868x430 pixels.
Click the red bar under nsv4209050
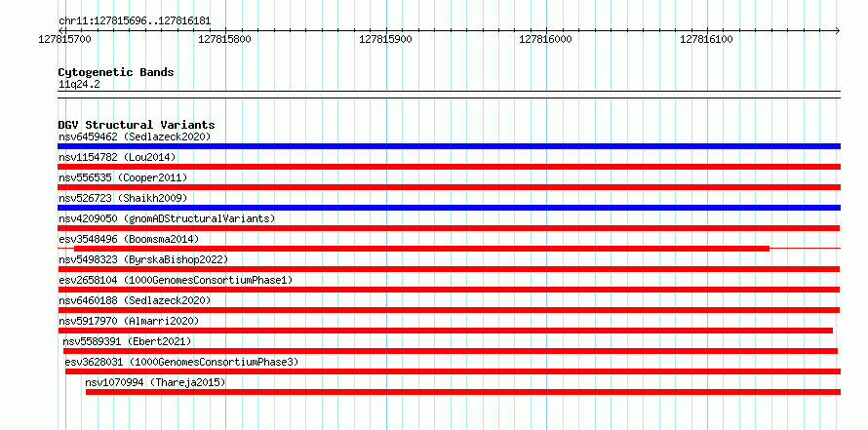coord(449,228)
